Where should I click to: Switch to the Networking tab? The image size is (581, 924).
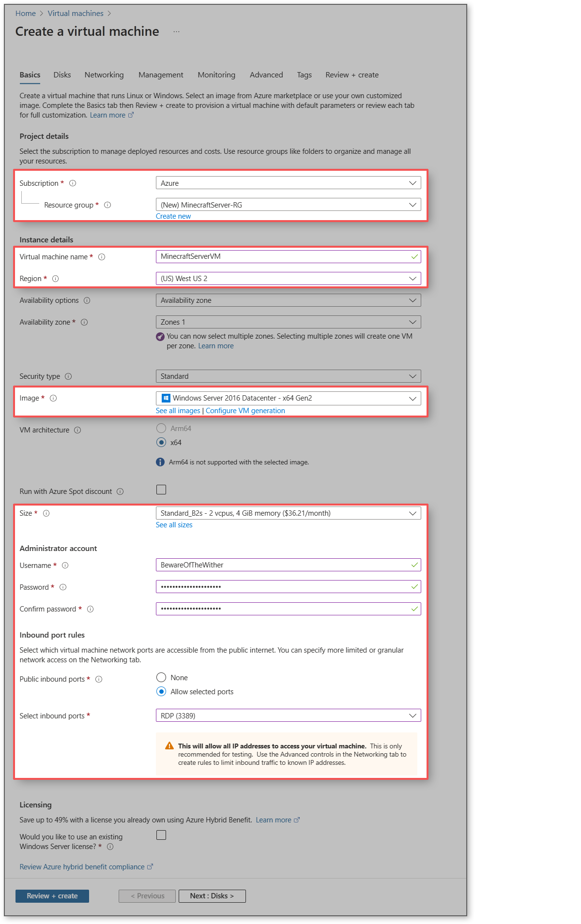coord(104,75)
